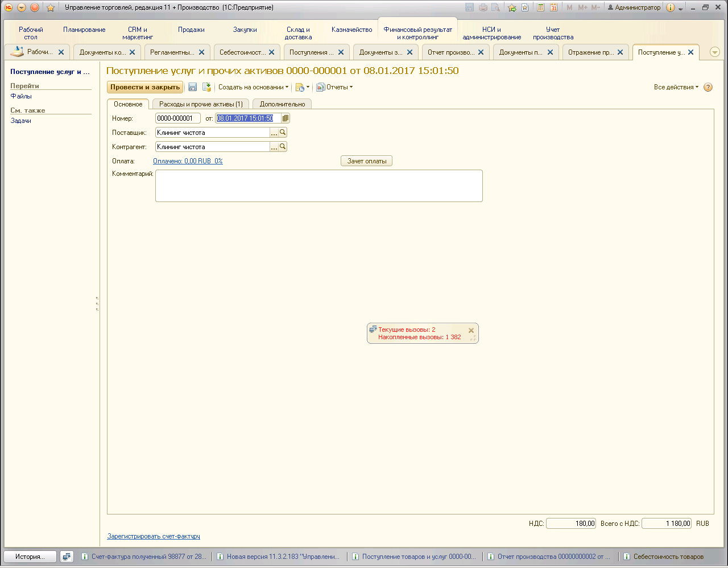Open the calendar picker beside the date field
This screenshot has width=728, height=568.
tap(286, 118)
